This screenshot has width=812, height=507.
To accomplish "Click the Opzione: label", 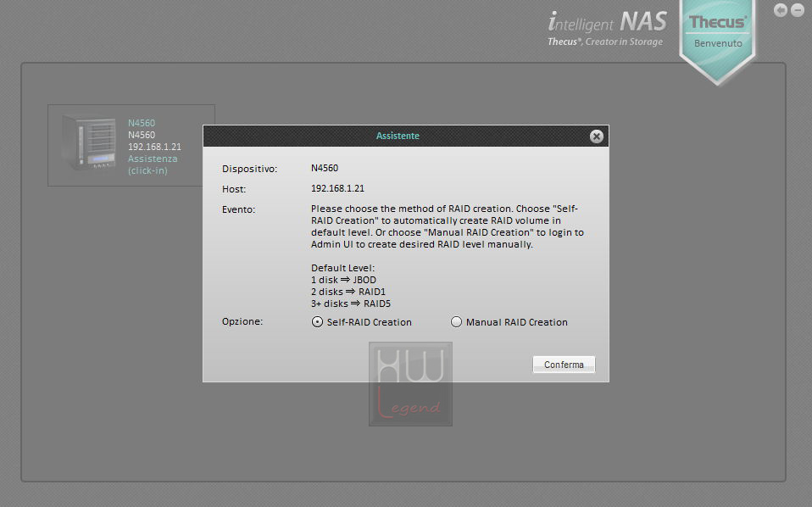I will (242, 321).
